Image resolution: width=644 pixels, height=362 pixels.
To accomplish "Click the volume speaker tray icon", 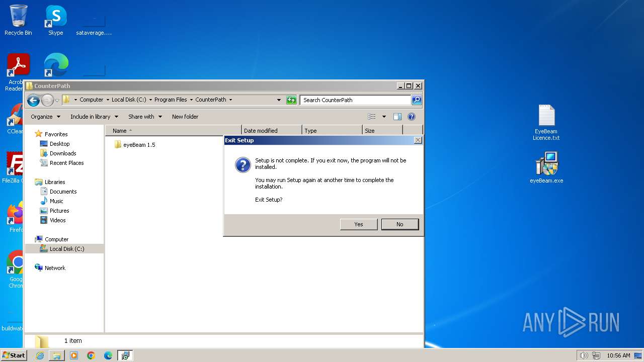I will coord(584,355).
